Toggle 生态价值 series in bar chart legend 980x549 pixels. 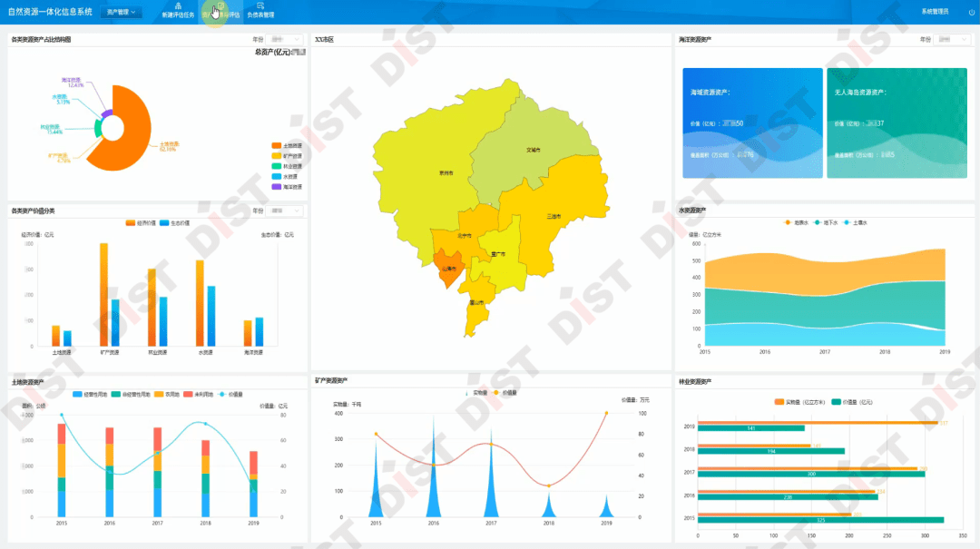pos(174,222)
